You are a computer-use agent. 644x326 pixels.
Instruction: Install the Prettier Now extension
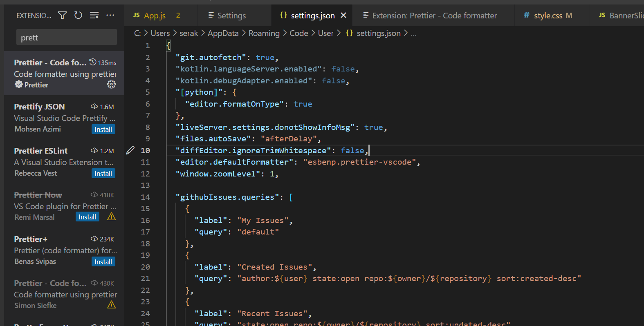pyautogui.click(x=88, y=217)
